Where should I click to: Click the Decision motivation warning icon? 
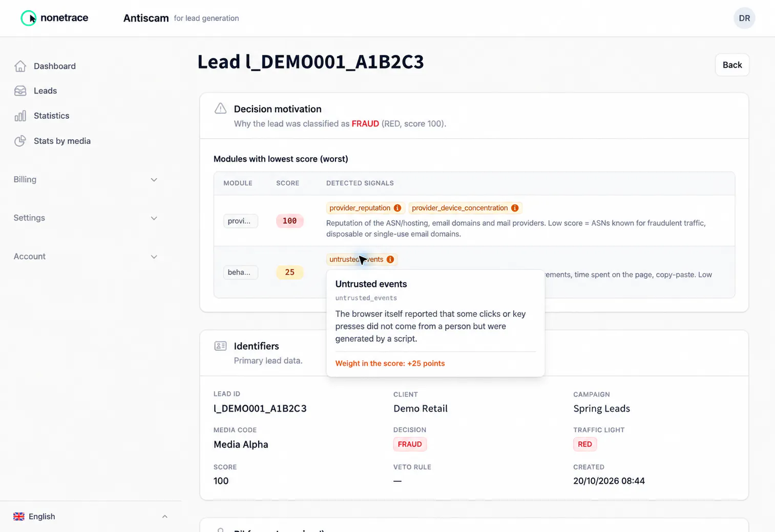[220, 109]
